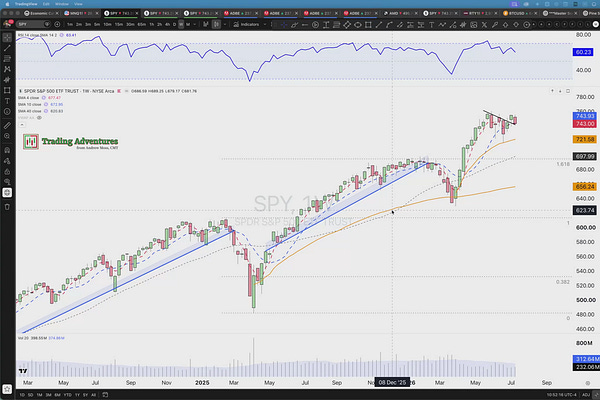The height and width of the screenshot is (400, 600).
Task: Switch to the Economic Calendar tab
Action: [x=41, y=13]
